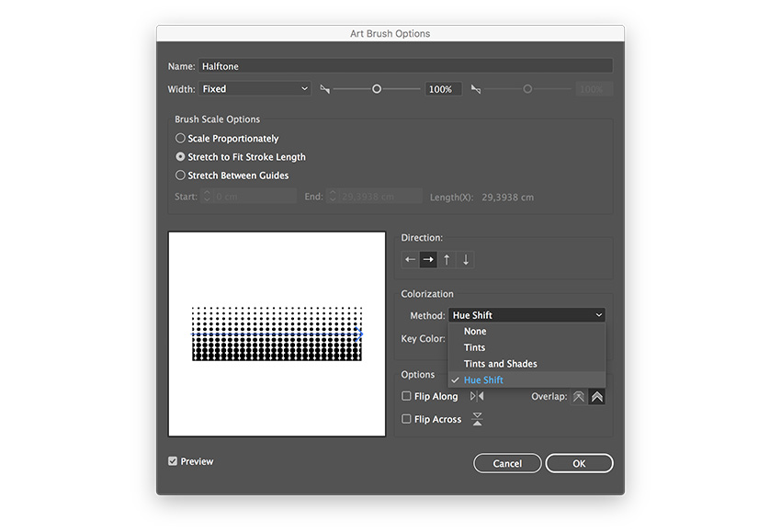
Task: Click the Flip Along mirror icon
Action: click(477, 396)
